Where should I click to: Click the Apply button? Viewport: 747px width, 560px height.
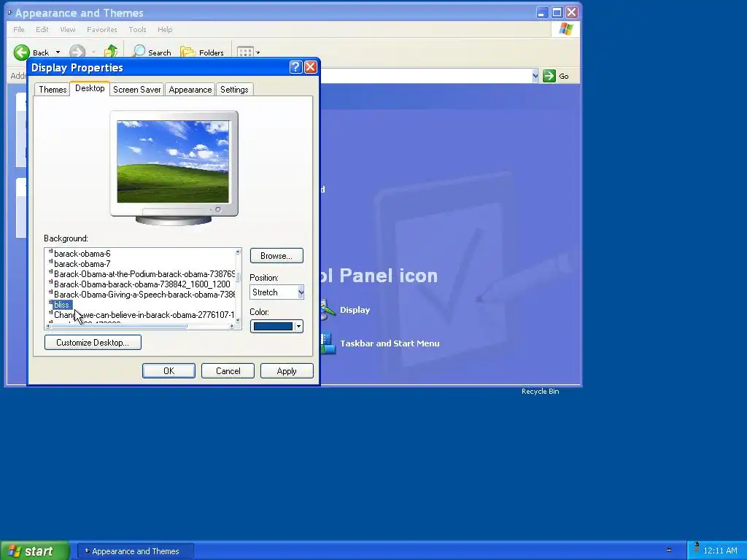click(287, 371)
